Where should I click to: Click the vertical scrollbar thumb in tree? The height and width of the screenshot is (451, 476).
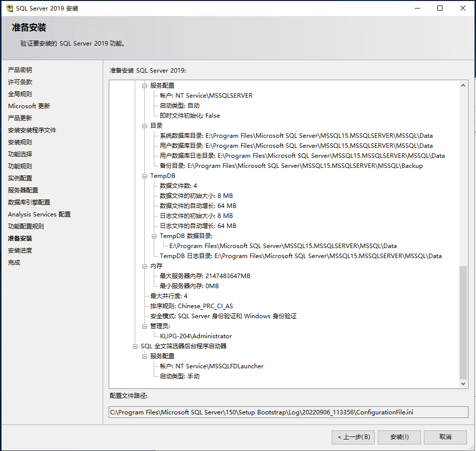click(463, 323)
